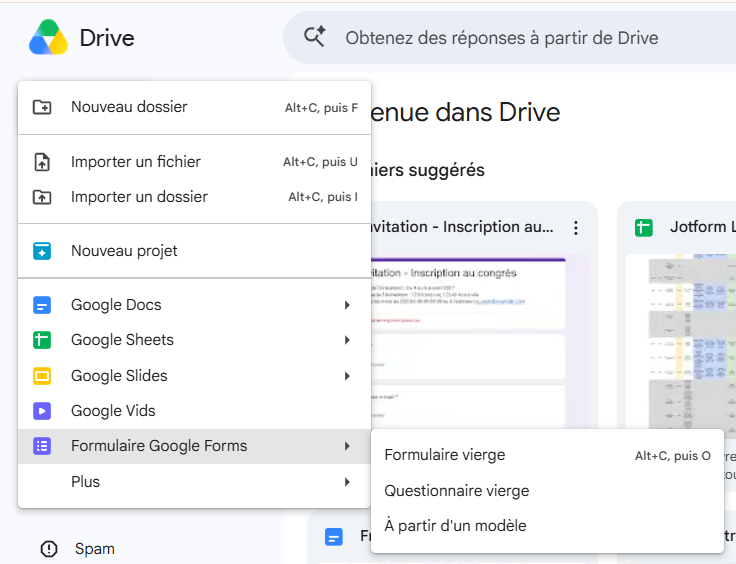
Task: Click the Nouveau projet icon
Action: point(42,251)
